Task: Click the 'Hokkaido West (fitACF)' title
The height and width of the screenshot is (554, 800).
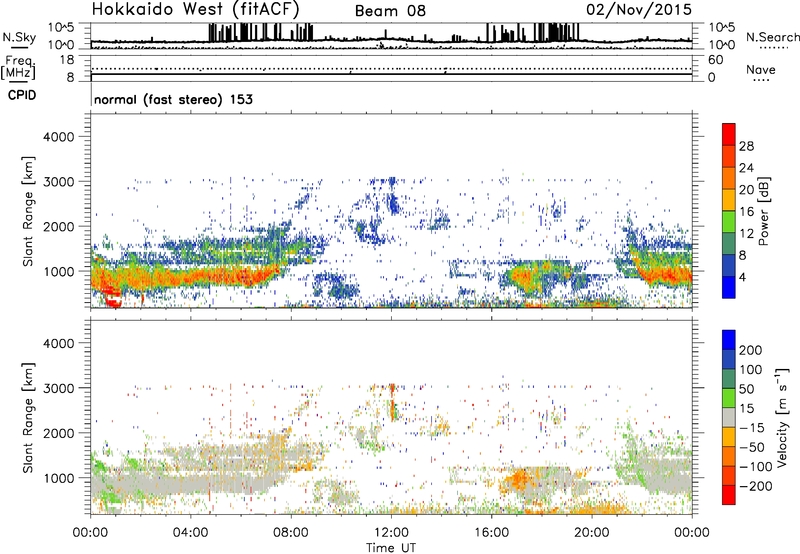Action: click(195, 9)
